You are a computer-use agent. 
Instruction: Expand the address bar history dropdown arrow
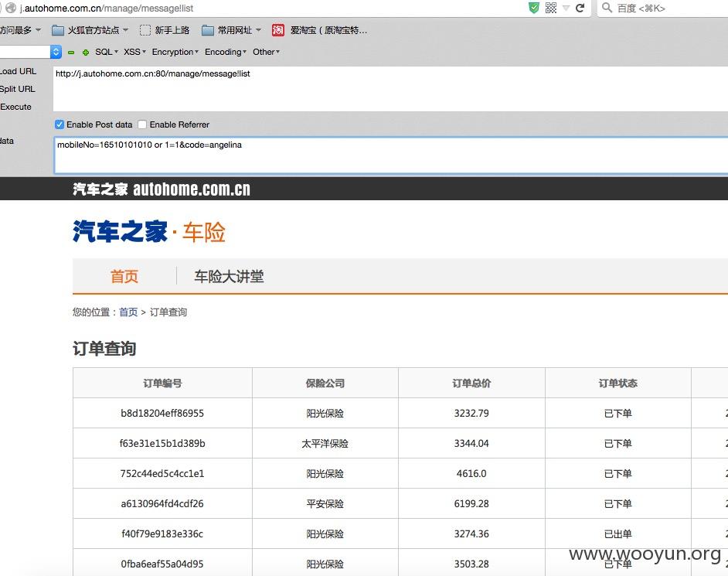pos(566,8)
